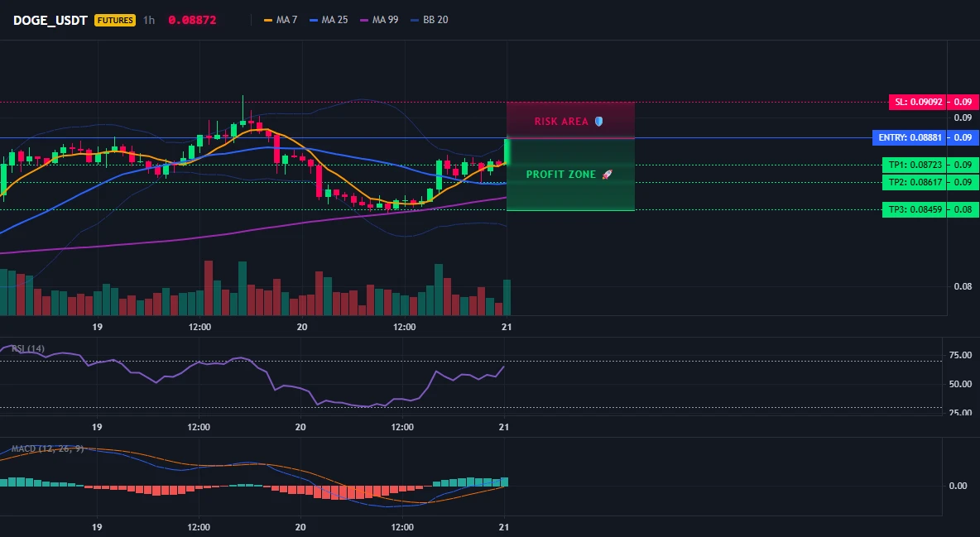Click the PROFIT ZONE text

point(561,175)
